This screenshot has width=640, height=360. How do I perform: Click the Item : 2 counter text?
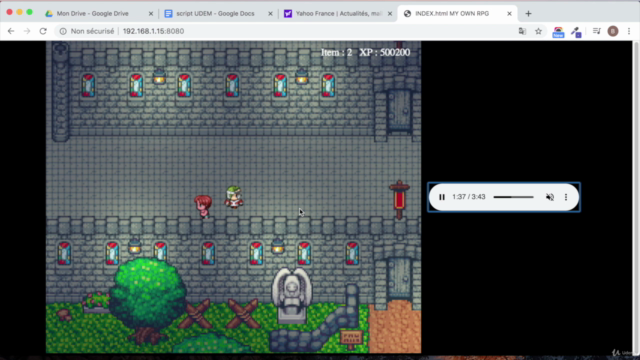[336, 53]
